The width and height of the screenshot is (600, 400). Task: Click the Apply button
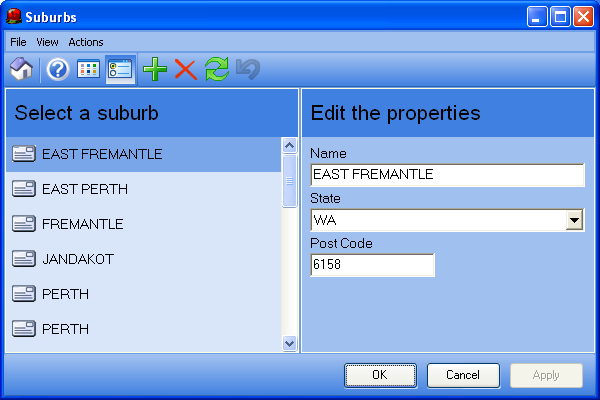point(546,375)
